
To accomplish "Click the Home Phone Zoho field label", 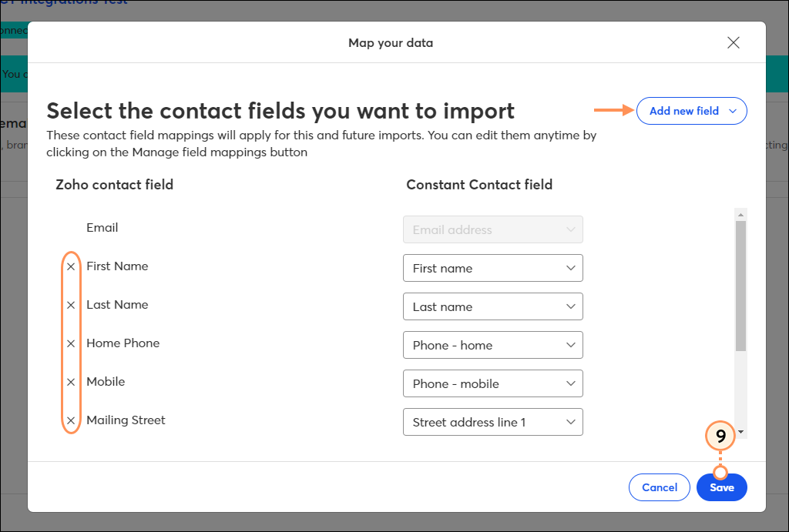I will click(123, 343).
